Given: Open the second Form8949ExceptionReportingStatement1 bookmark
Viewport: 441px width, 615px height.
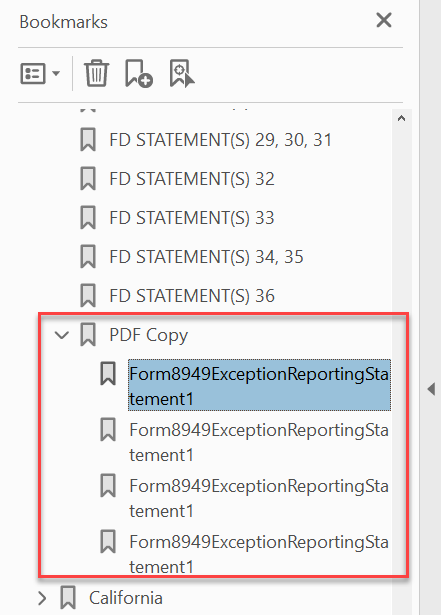Looking at the screenshot, I should (x=259, y=442).
